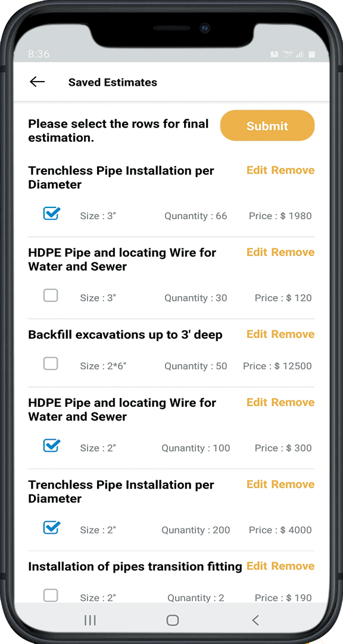Check the Backfill excavations size 2*6" row
The height and width of the screenshot is (644, 343).
tap(51, 363)
